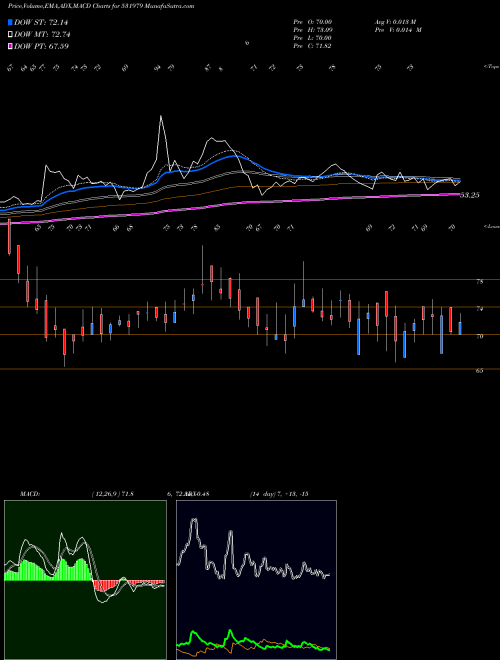
Task: Open the ADX indicator chart panel
Action: 256,580
